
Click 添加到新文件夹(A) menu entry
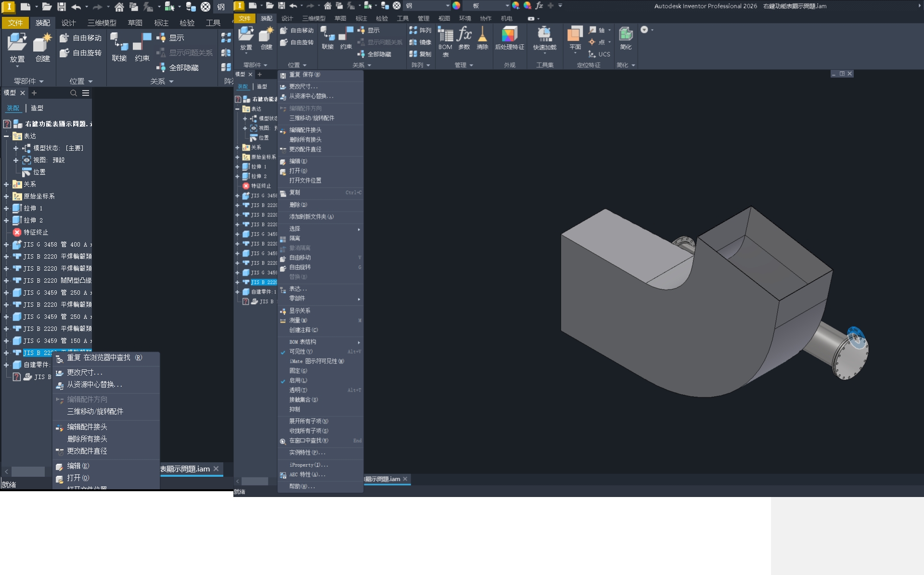pyautogui.click(x=320, y=217)
